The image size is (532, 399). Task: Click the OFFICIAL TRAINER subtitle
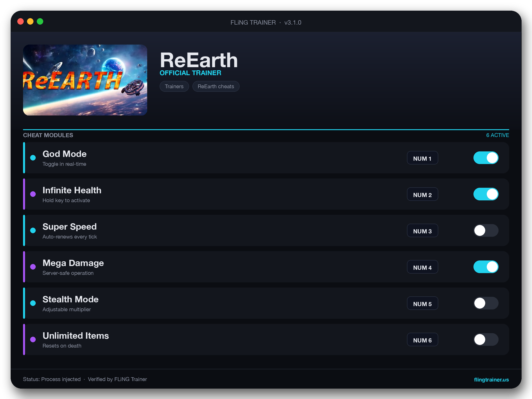tap(190, 73)
